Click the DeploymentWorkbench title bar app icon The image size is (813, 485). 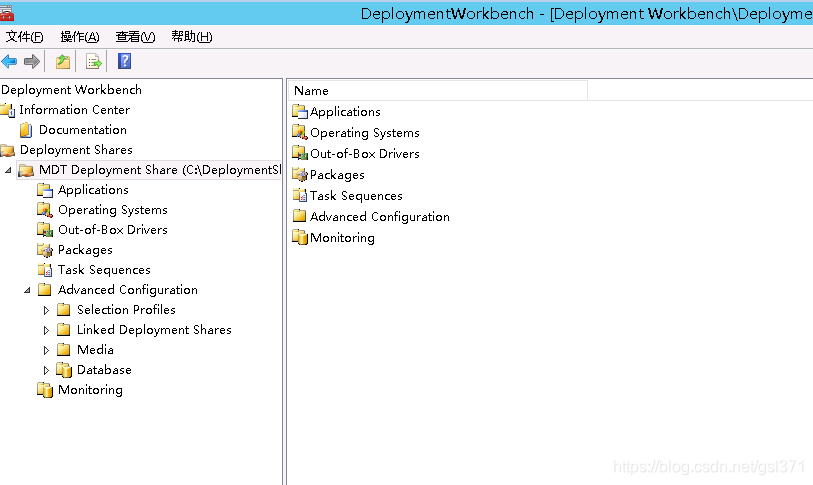point(6,12)
